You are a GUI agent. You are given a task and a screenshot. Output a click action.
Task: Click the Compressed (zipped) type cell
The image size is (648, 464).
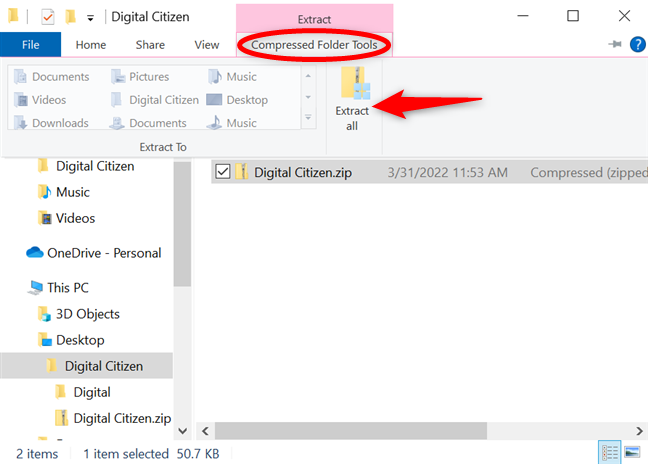pyautogui.click(x=589, y=173)
